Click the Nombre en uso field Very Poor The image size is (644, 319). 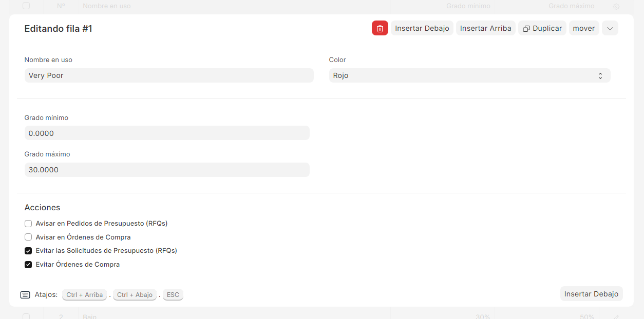[x=168, y=75]
